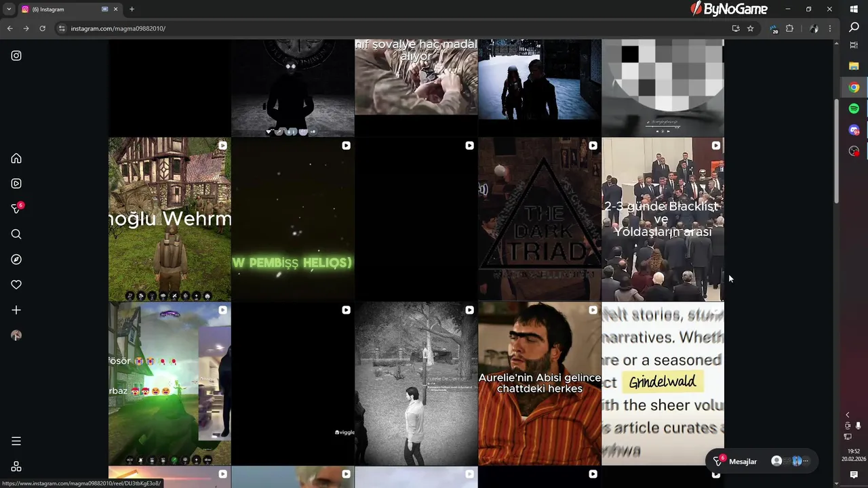Open 'Blacklist ve Yoldaşların arası' reel
Image resolution: width=868 pixels, height=488 pixels.
coord(663,219)
